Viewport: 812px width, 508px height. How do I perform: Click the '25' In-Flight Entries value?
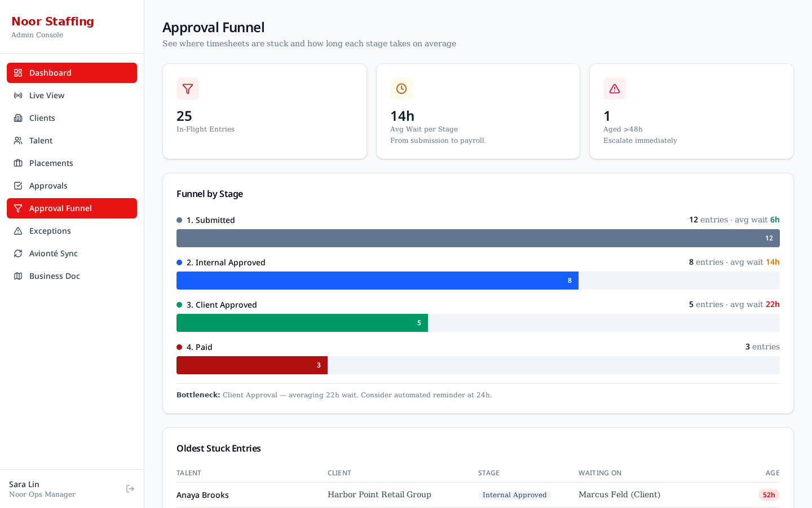[184, 116]
